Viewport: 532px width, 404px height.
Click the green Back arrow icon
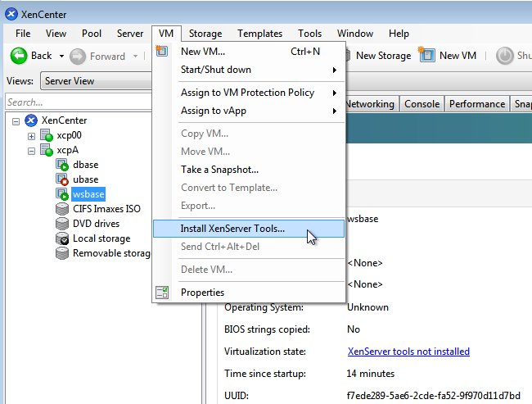[19, 56]
